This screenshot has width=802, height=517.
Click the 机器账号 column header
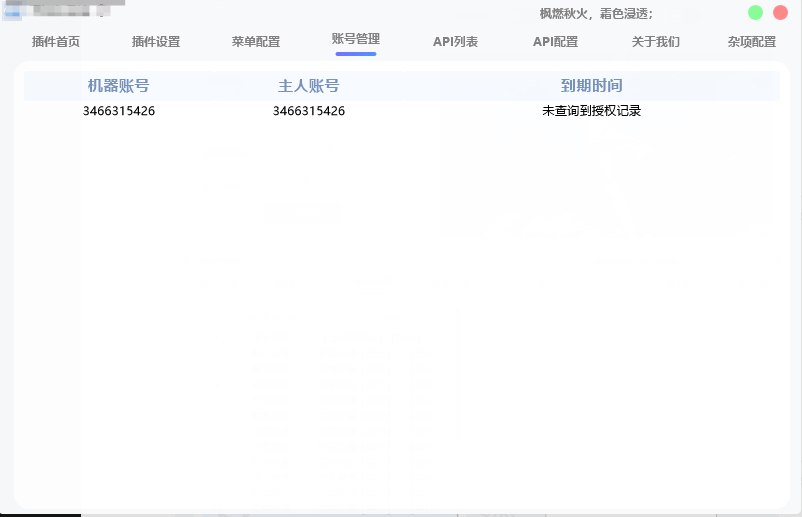pos(118,85)
